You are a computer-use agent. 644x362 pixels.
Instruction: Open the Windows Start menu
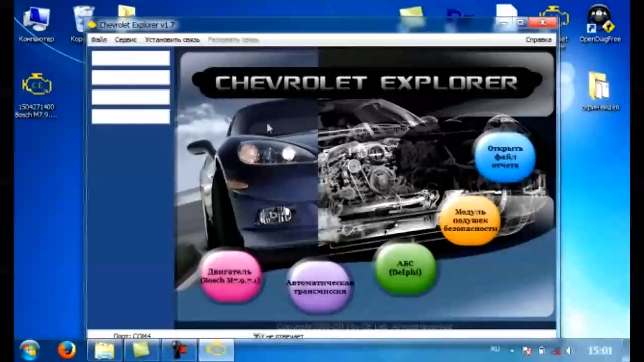click(29, 350)
